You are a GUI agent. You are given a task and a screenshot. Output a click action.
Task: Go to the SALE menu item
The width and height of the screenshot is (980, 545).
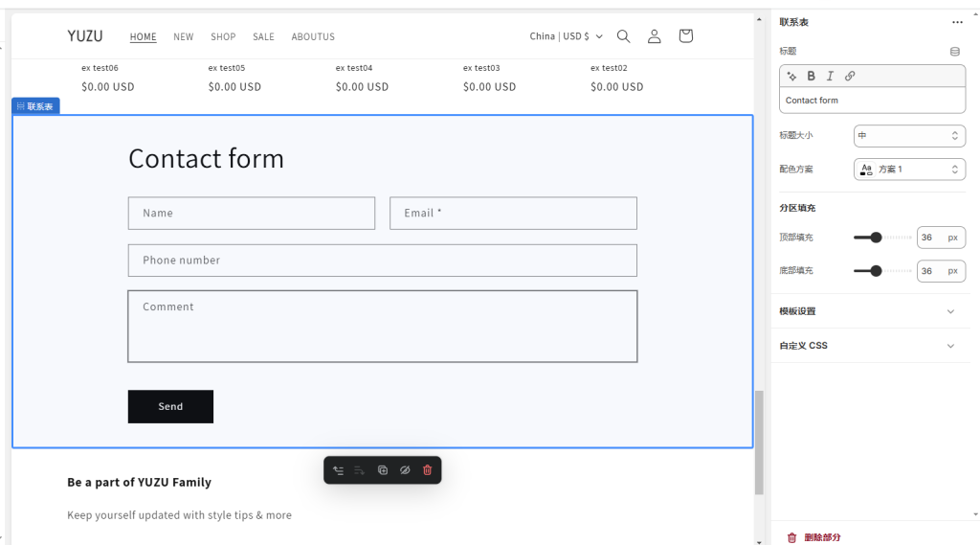(x=263, y=37)
